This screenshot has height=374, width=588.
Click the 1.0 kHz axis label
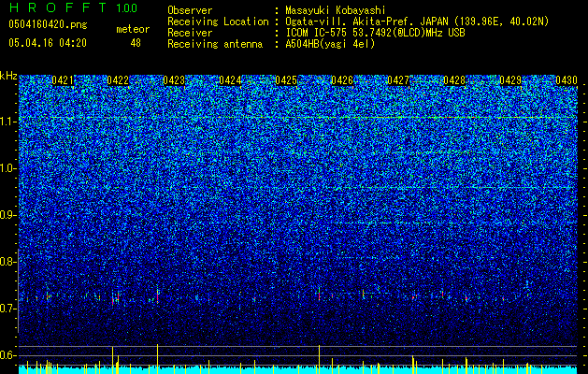7,169
